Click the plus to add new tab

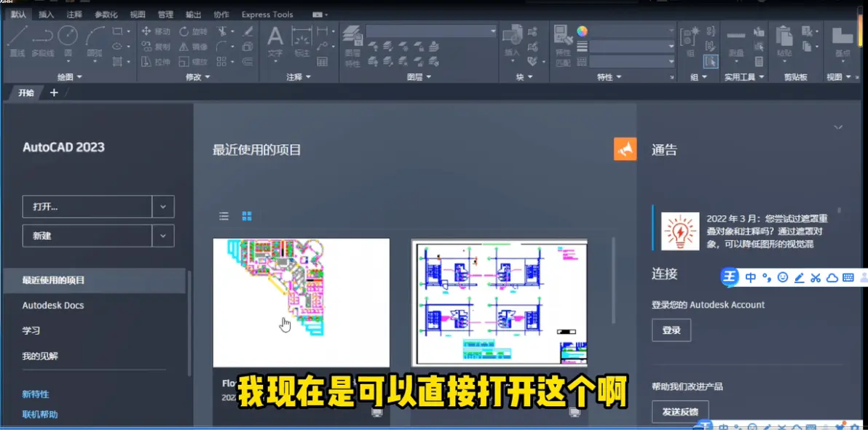click(x=54, y=92)
